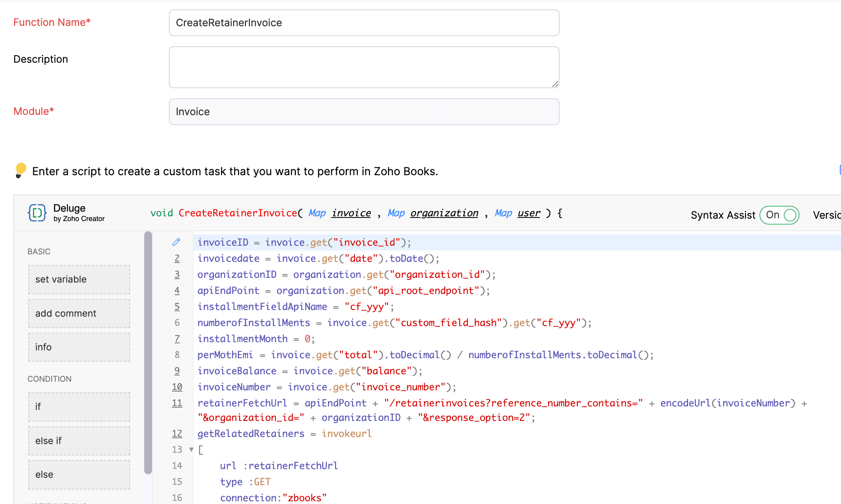
Task: Click the sidebar vertical scrollbar
Action: pos(148,353)
